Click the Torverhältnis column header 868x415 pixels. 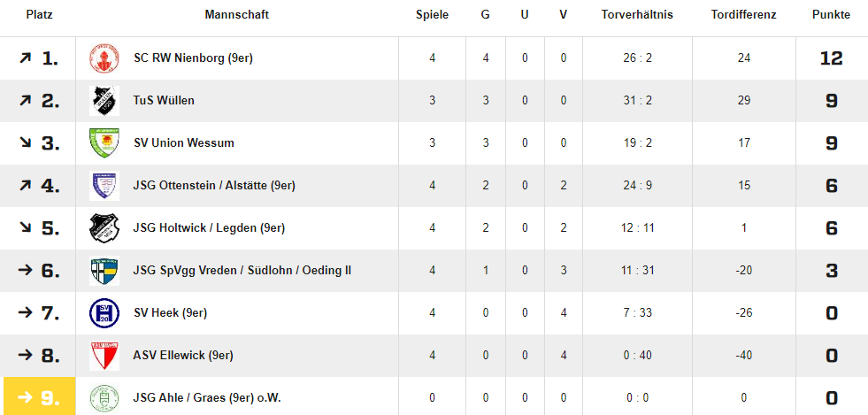click(x=637, y=15)
